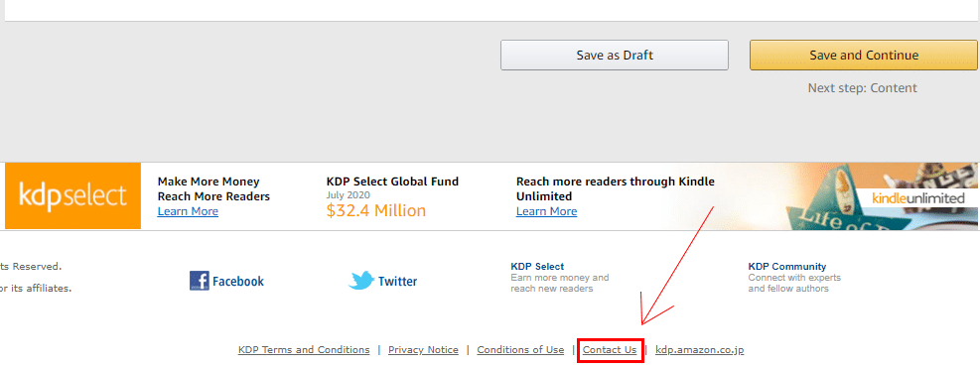Click the Save and Continue button
Viewport: 980px width, 366px height.
(864, 55)
